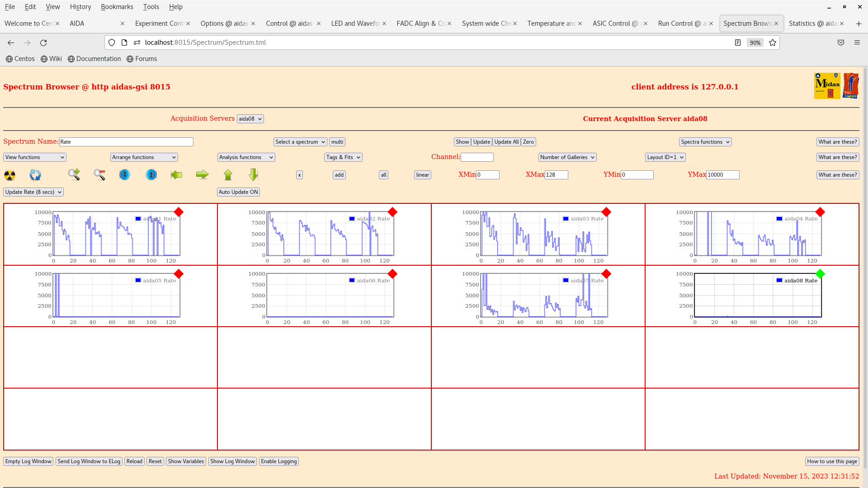
Task: Open the Update Rate (8 secs) dropdown
Action: pos(33,192)
